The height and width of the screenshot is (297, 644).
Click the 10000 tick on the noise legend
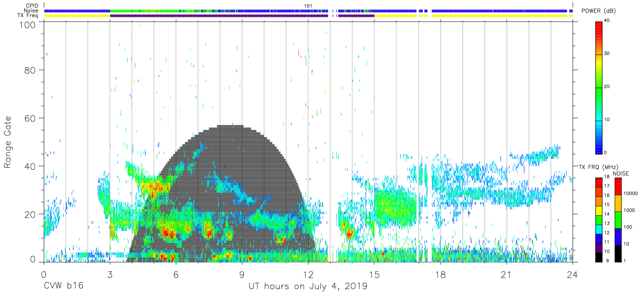click(631, 194)
